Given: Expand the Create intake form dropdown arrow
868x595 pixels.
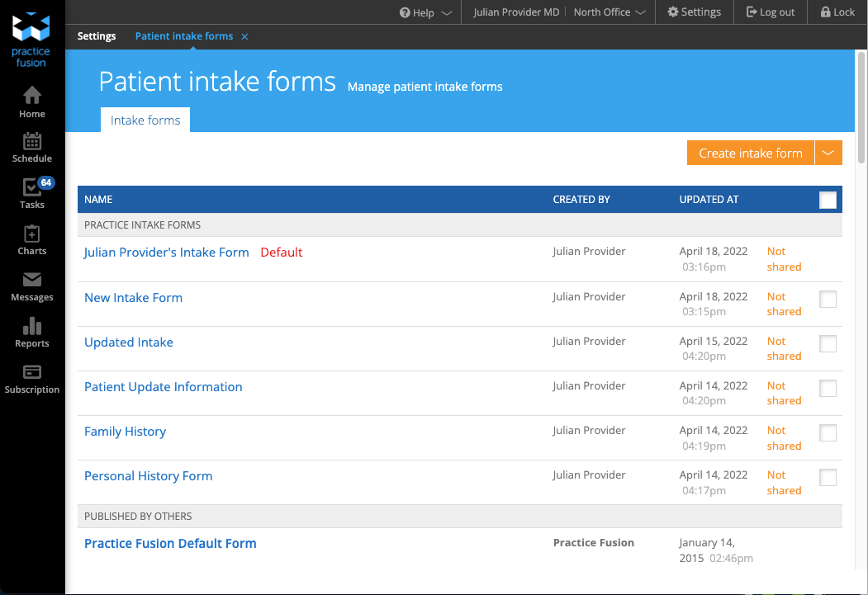Looking at the screenshot, I should click(x=828, y=153).
